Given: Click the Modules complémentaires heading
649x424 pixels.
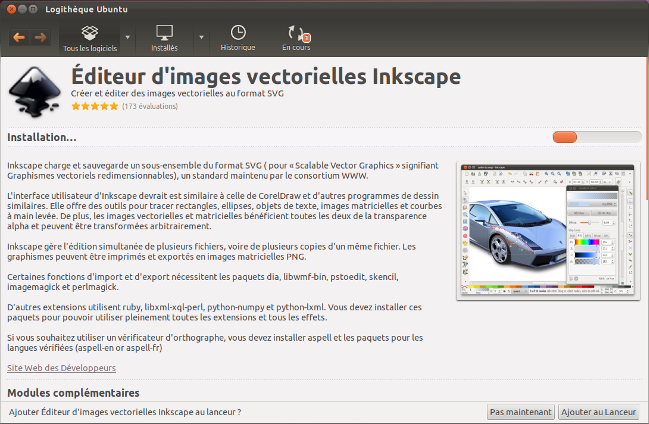Looking at the screenshot, I should point(73,393).
